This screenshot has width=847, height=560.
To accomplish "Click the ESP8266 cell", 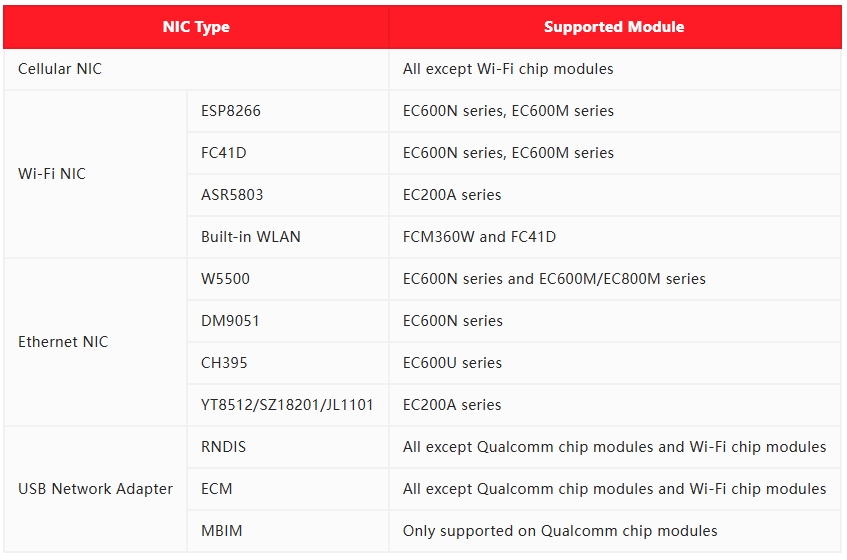I will pyautogui.click(x=231, y=111).
